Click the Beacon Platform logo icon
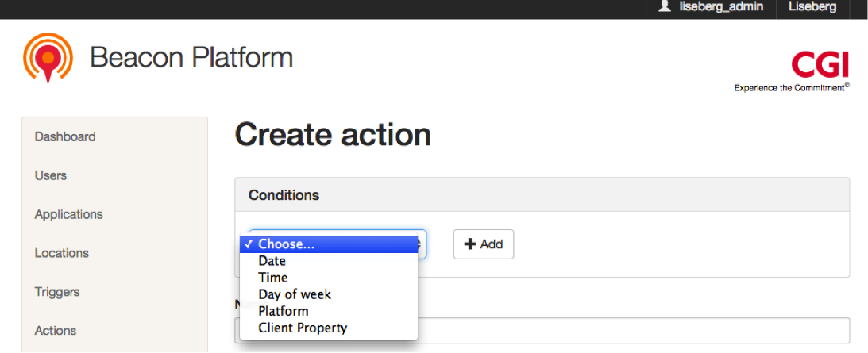The width and height of the screenshot is (868, 353). point(48,58)
